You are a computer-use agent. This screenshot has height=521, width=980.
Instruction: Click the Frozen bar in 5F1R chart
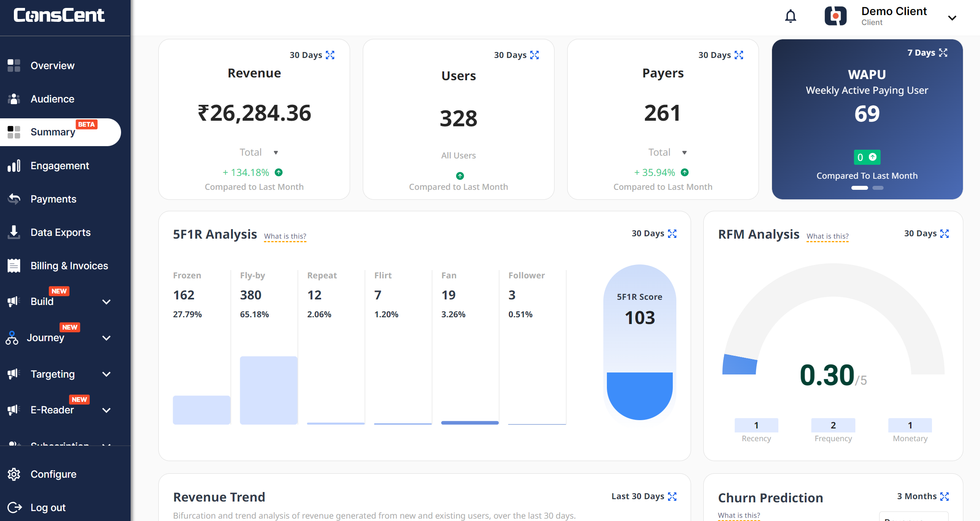click(202, 410)
